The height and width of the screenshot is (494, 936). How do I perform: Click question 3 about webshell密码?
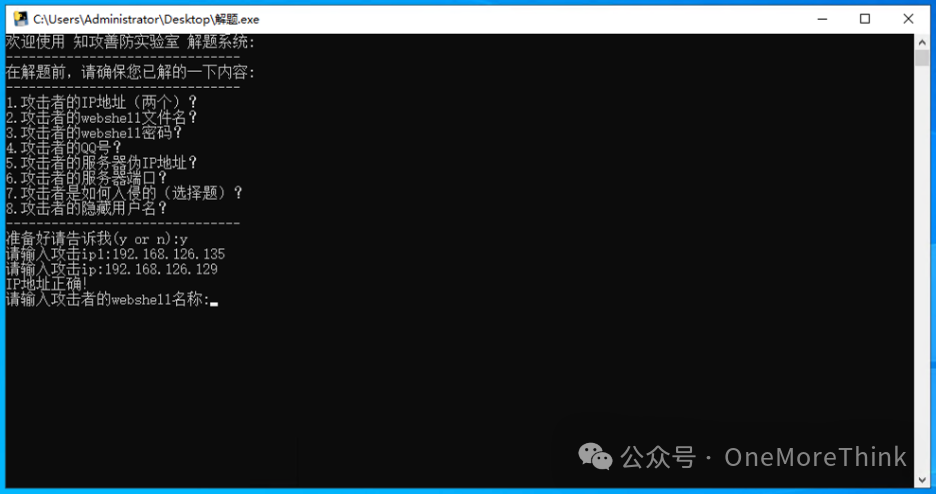point(94,132)
